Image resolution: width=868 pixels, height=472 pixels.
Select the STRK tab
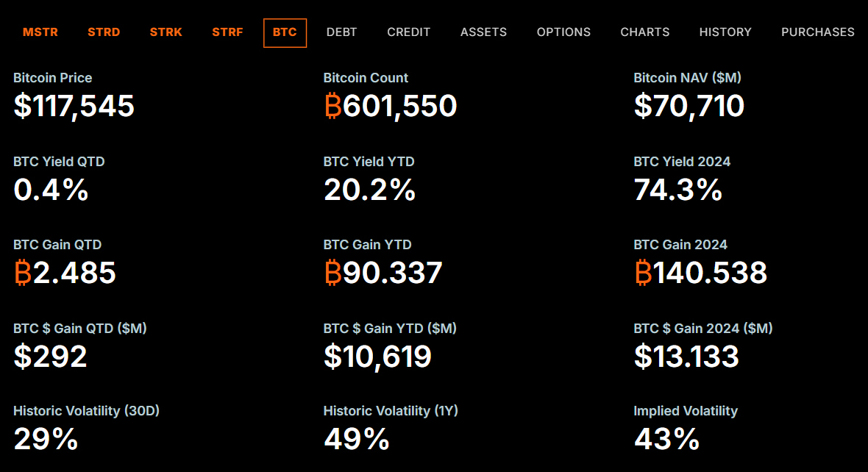(x=166, y=32)
